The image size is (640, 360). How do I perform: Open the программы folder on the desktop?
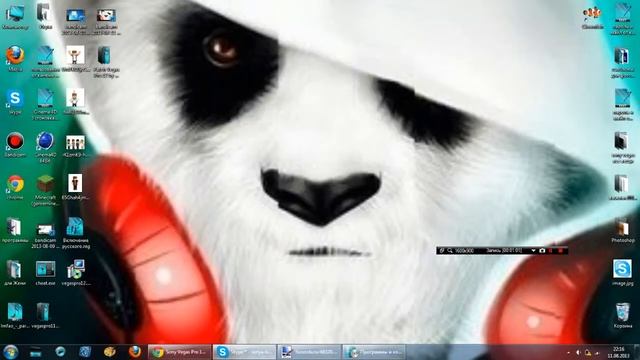[14, 231]
